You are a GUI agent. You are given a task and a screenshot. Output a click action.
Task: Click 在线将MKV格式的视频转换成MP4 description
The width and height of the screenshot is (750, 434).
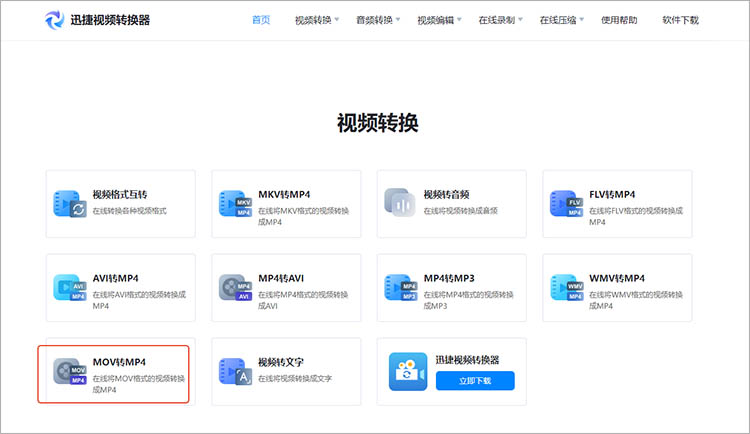304,216
